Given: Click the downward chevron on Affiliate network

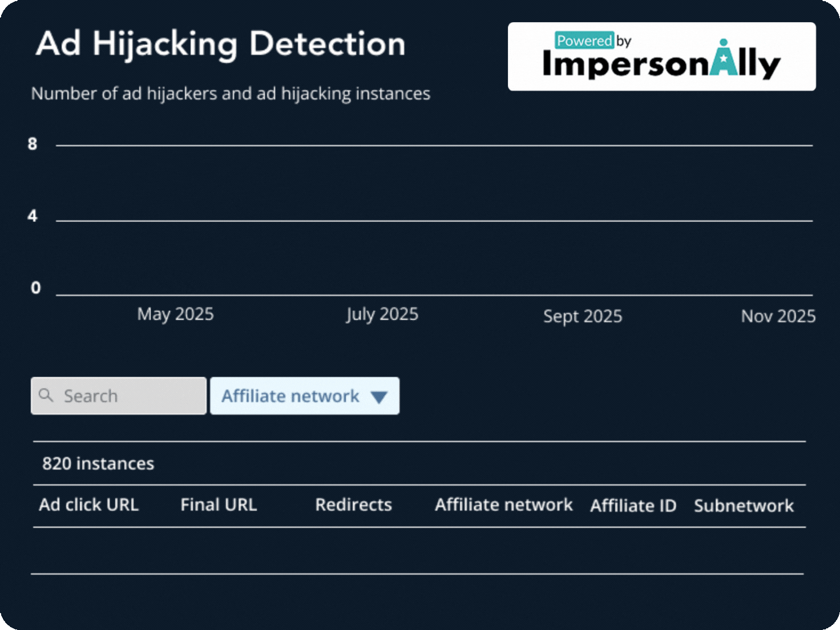Looking at the screenshot, I should pyautogui.click(x=378, y=396).
